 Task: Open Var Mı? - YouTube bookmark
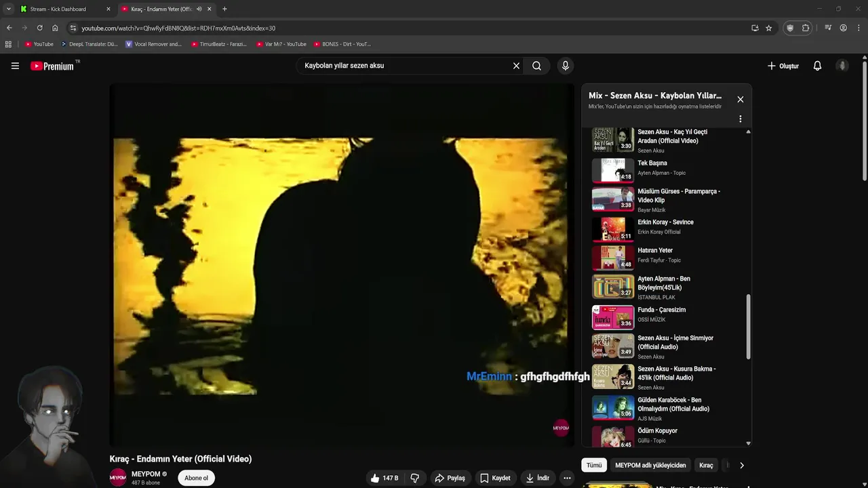tap(281, 44)
